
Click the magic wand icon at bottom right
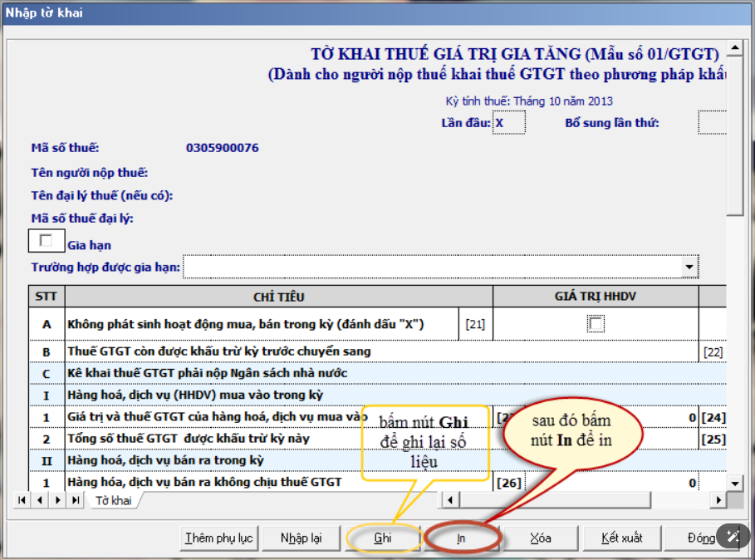coord(733,535)
